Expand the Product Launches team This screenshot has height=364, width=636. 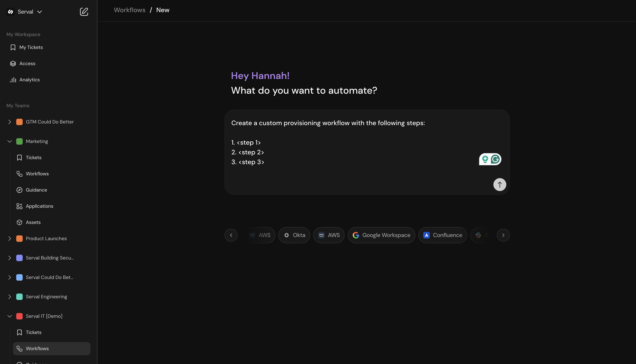click(x=10, y=238)
